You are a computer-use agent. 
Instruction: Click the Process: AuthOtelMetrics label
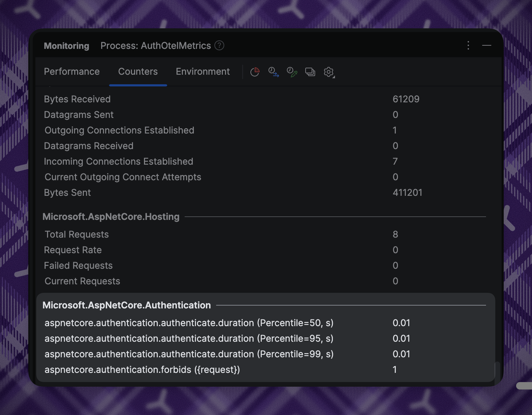click(156, 46)
